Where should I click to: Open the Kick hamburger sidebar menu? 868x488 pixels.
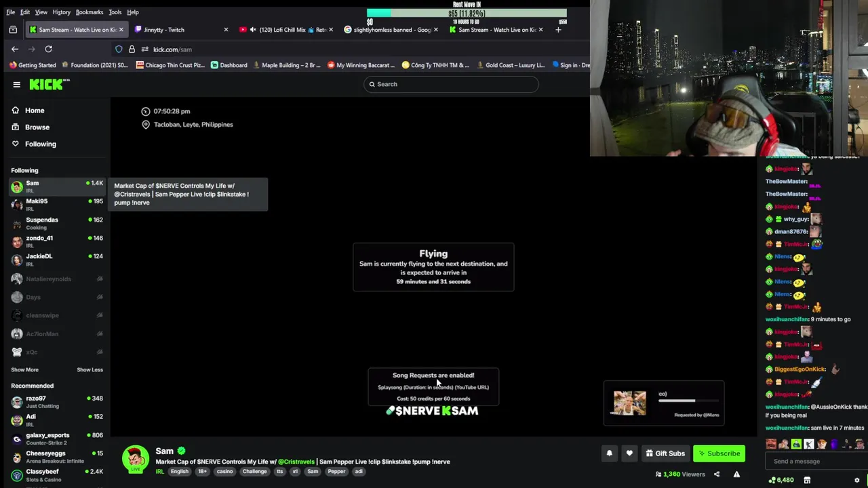[x=16, y=84]
